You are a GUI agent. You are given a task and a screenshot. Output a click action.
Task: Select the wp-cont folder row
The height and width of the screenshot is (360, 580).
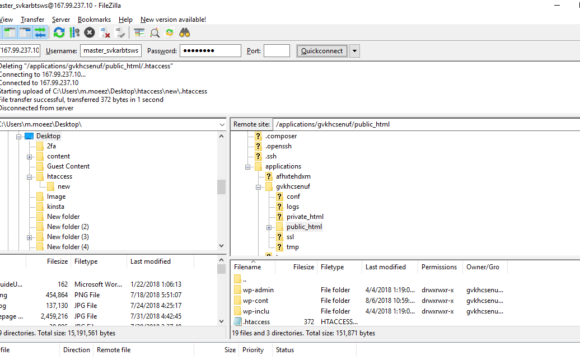coord(369,300)
